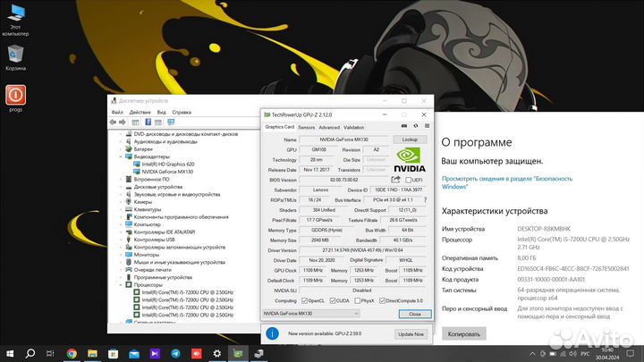Toggle the DirectCompute 5.0 checkbox
This screenshot has height=362, width=644.
click(383, 301)
